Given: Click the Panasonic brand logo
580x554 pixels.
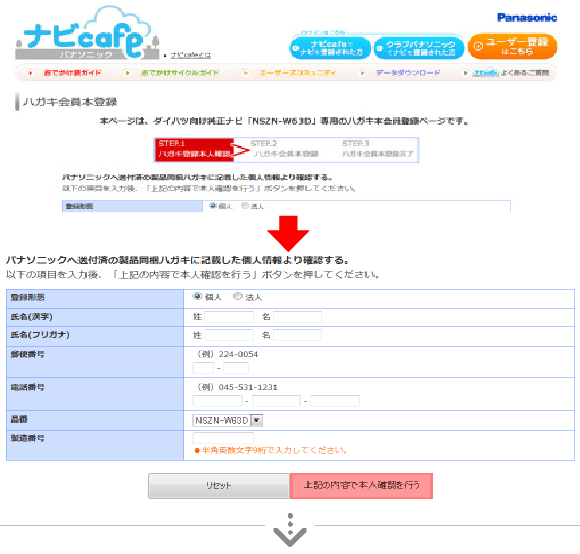Looking at the screenshot, I should [x=527, y=17].
